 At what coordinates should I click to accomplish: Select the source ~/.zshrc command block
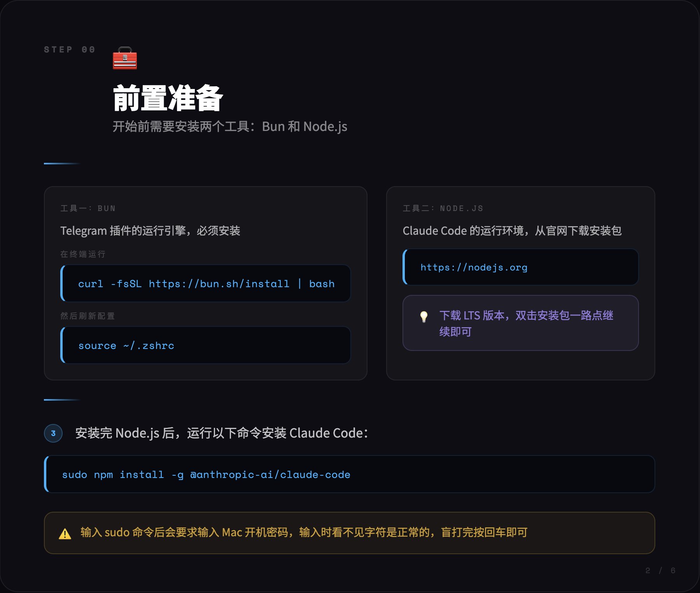206,345
